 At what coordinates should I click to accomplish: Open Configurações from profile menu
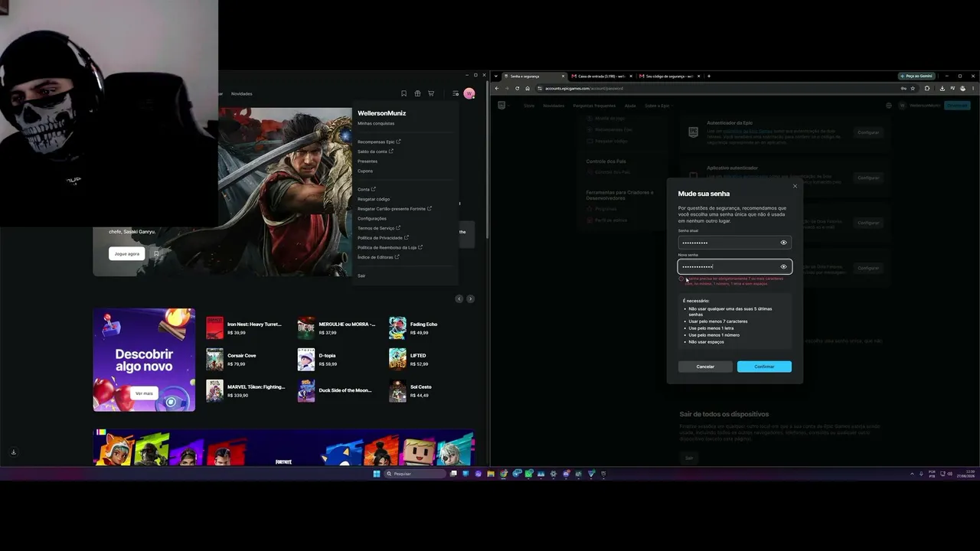pos(372,218)
